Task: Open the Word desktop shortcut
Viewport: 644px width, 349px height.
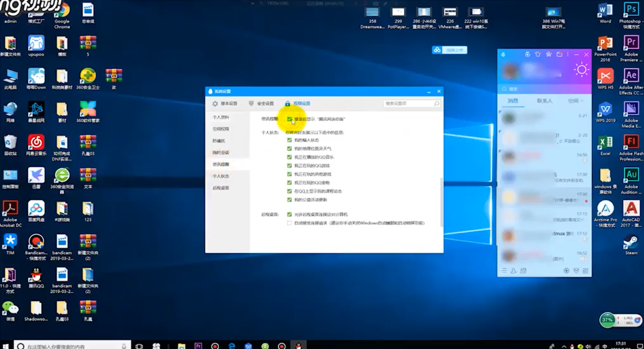Action: click(x=605, y=13)
